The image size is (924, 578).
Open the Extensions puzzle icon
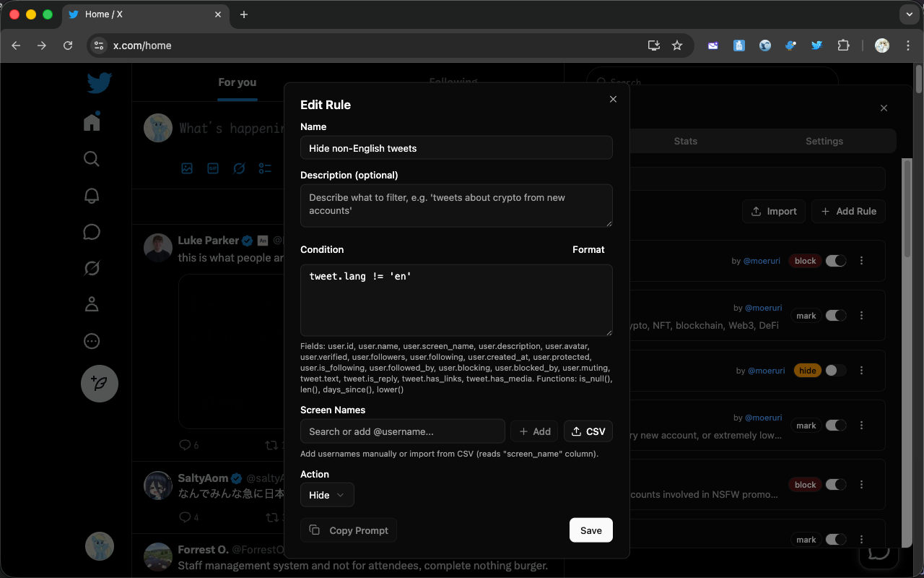pos(843,46)
